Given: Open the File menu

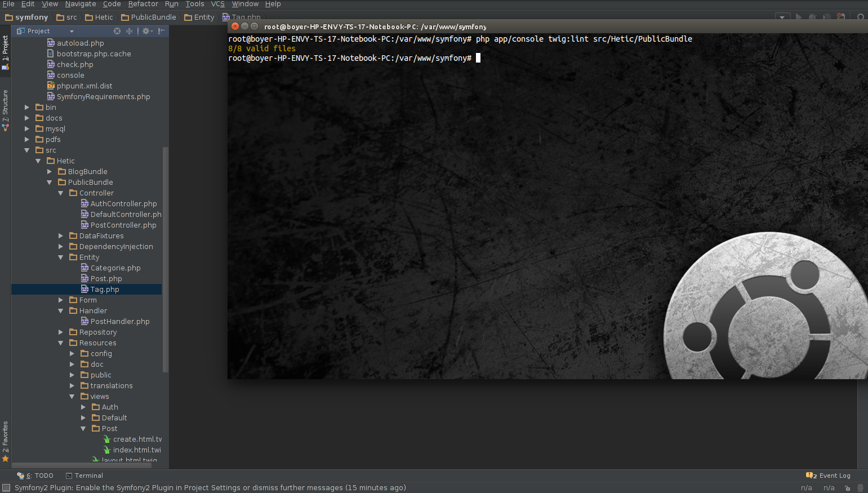Looking at the screenshot, I should pyautogui.click(x=8, y=4).
